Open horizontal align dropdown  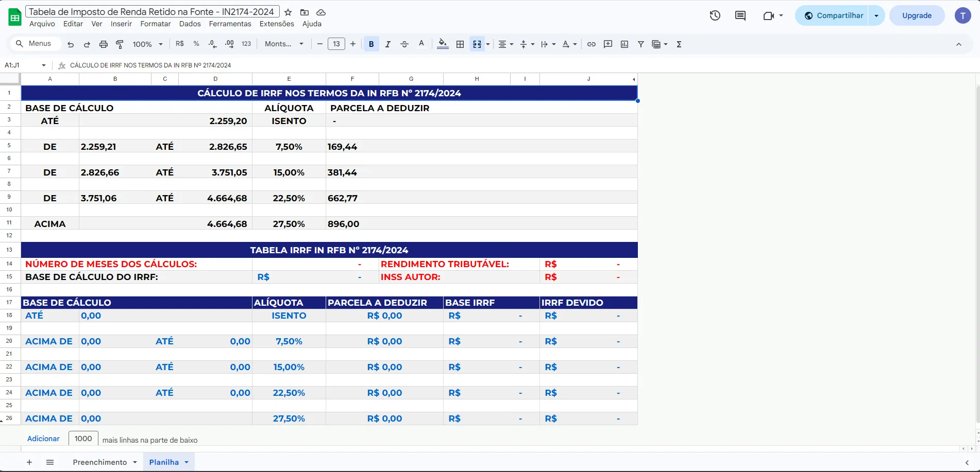[506, 44]
